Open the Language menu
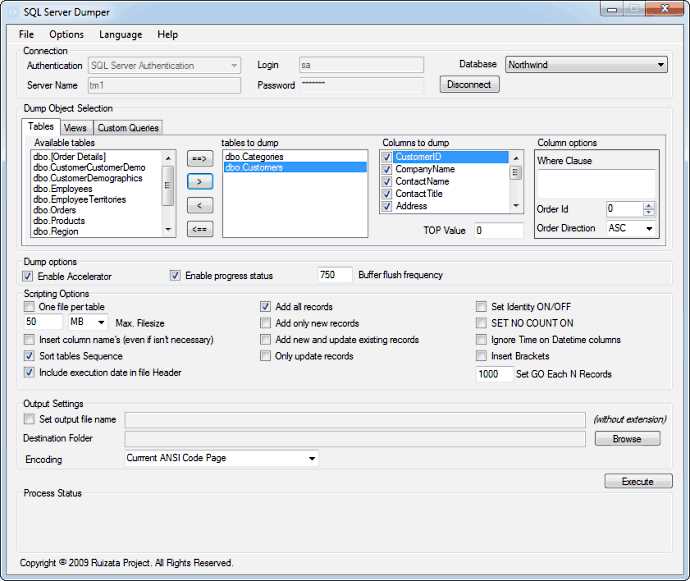 tap(121, 34)
